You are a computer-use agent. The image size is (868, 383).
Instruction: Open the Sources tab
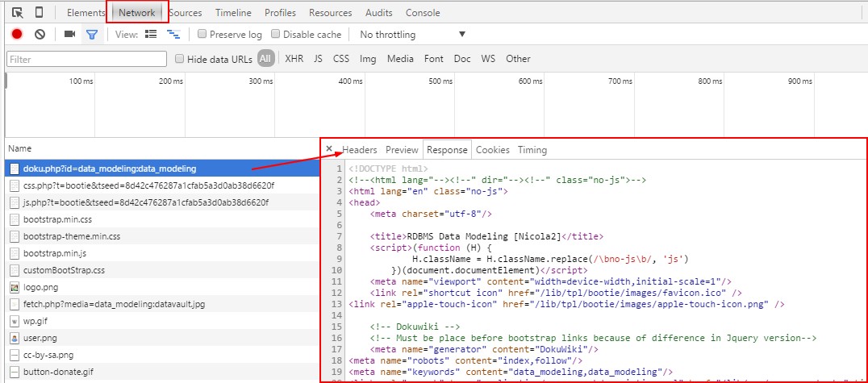coord(186,13)
